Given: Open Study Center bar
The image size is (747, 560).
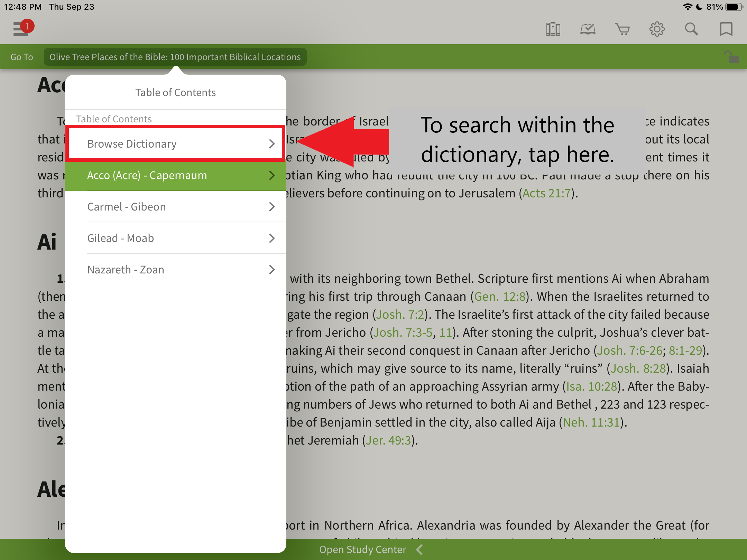Looking at the screenshot, I should coord(373,549).
